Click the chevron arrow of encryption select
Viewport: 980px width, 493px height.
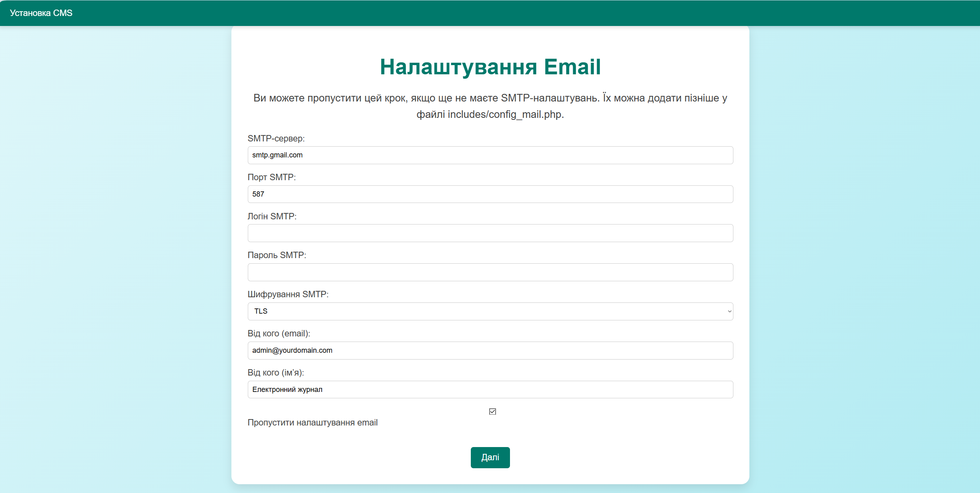point(729,311)
